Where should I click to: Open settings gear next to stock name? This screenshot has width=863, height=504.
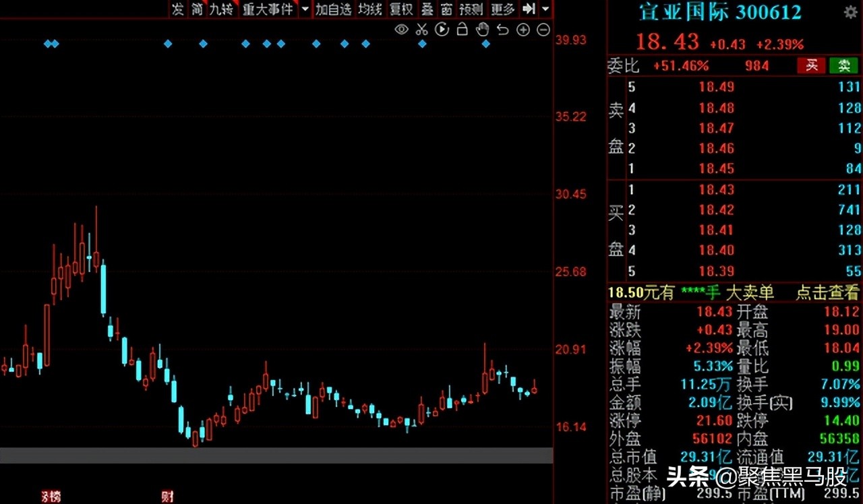850,11
